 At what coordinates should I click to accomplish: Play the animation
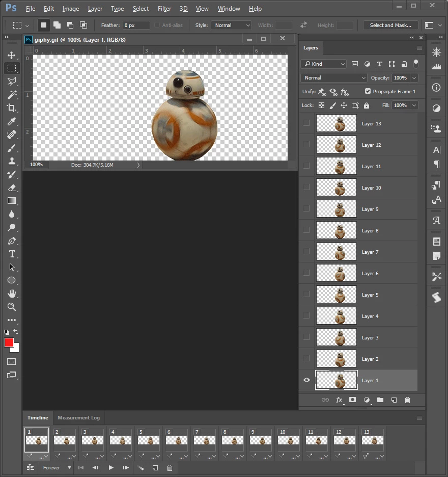111,468
